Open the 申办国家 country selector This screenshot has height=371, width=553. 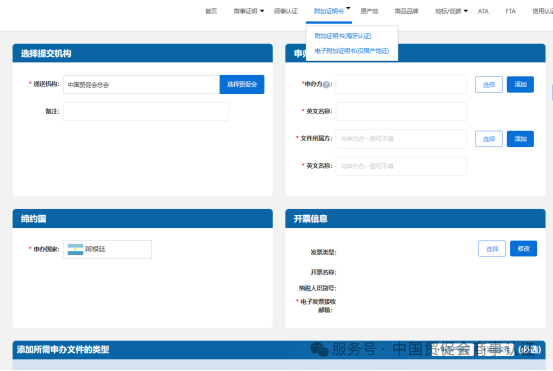(108, 249)
